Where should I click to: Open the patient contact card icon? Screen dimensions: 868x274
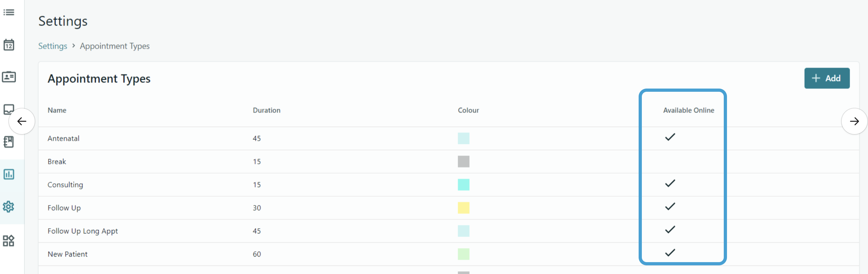click(x=9, y=77)
